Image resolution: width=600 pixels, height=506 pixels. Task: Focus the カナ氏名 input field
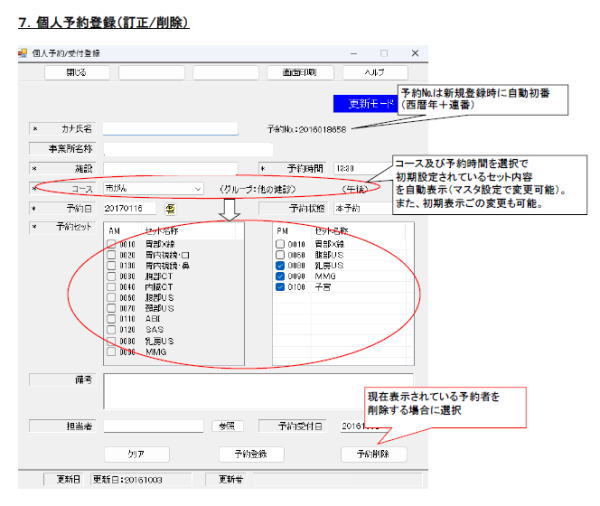click(170, 129)
